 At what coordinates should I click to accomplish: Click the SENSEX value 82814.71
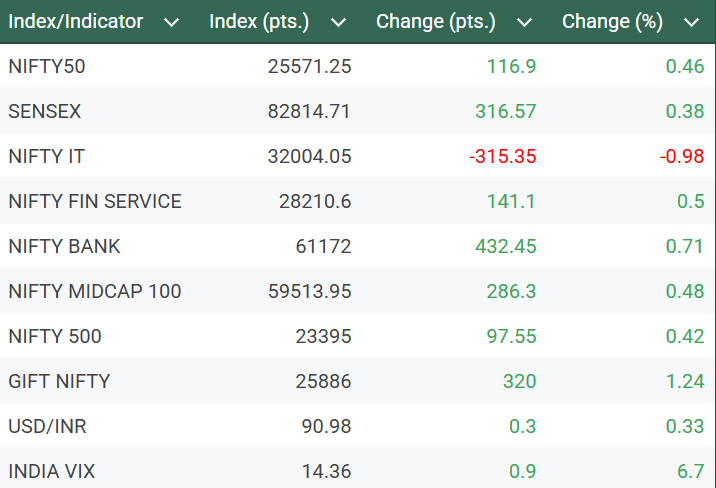[x=309, y=111]
